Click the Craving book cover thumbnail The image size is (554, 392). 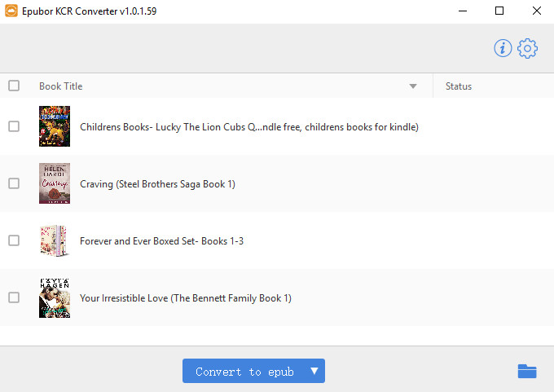tap(55, 183)
